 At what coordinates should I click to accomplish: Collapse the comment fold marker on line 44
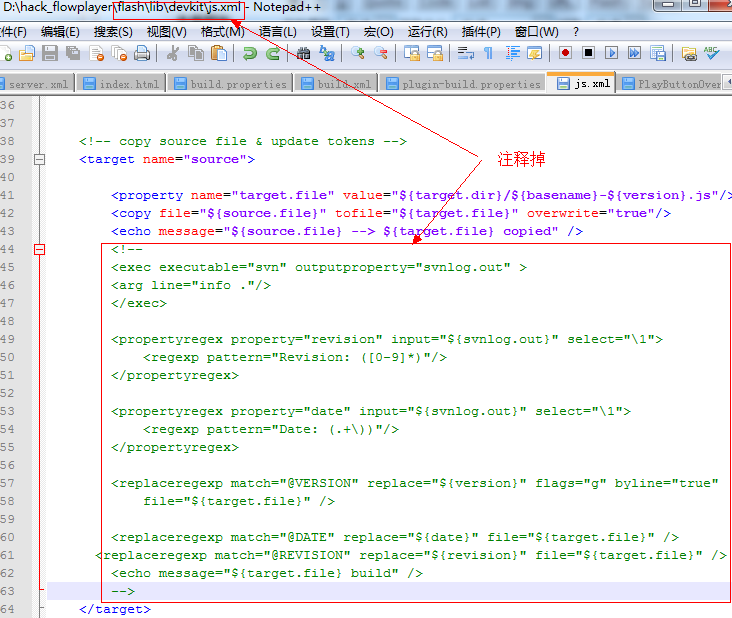40,250
